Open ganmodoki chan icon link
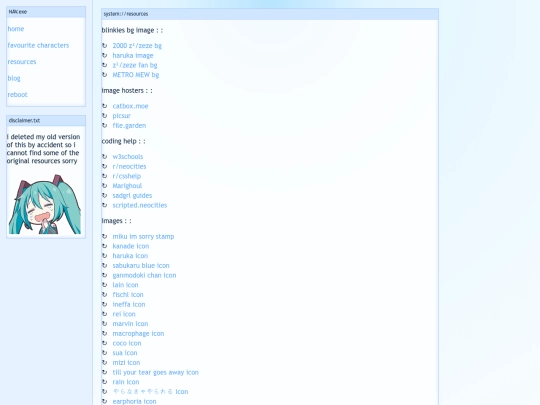The height and width of the screenshot is (405, 540). (x=144, y=275)
